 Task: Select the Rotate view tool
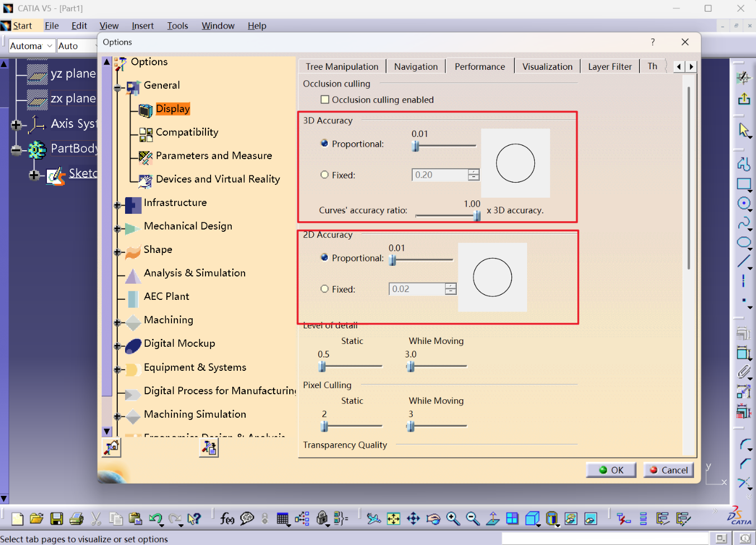[433, 519]
